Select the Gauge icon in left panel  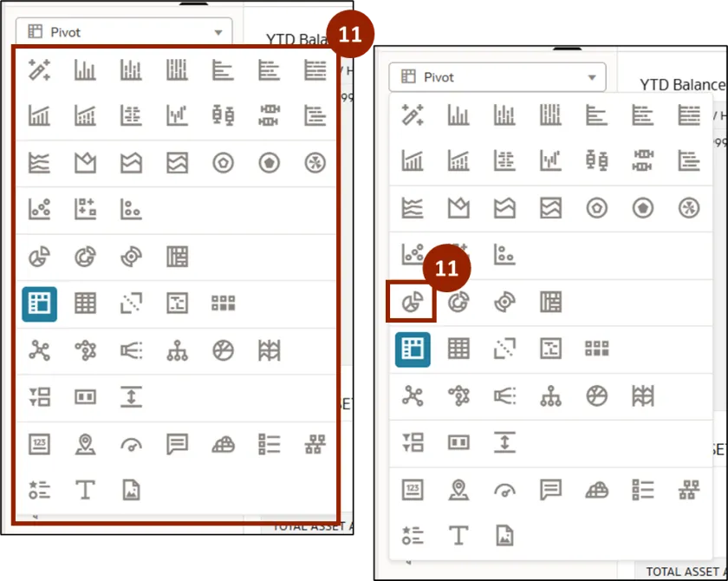coord(131,445)
